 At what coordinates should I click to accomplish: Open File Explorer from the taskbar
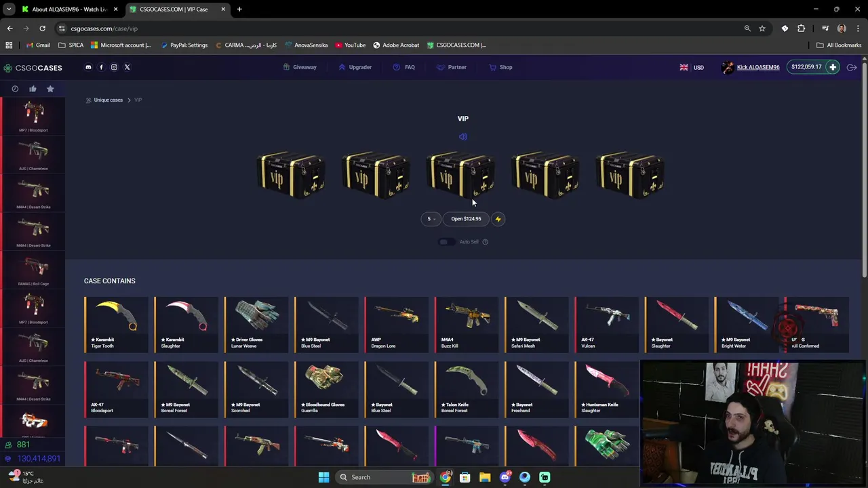(485, 477)
